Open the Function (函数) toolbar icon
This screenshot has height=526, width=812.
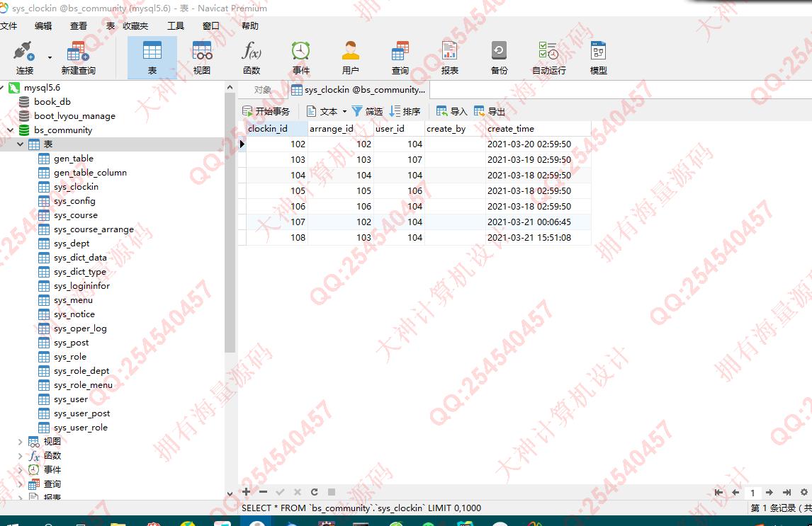tap(251, 58)
